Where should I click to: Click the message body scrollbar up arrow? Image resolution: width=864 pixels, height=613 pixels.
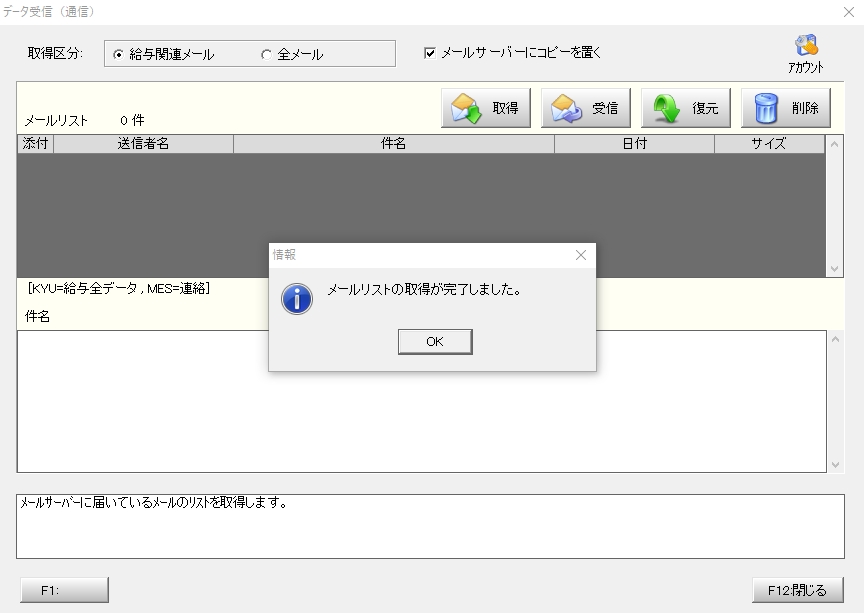[x=835, y=339]
